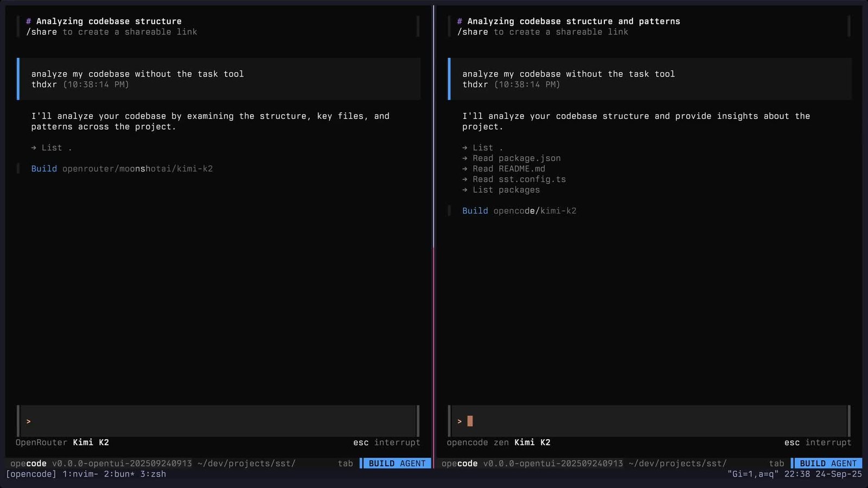This screenshot has height=488, width=868.
Task: Click 'Read README.md' tool line in right pane
Action: click(x=503, y=169)
